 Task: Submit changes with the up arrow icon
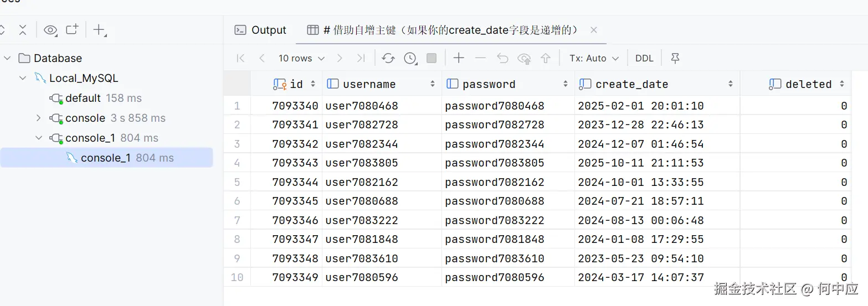tap(546, 58)
